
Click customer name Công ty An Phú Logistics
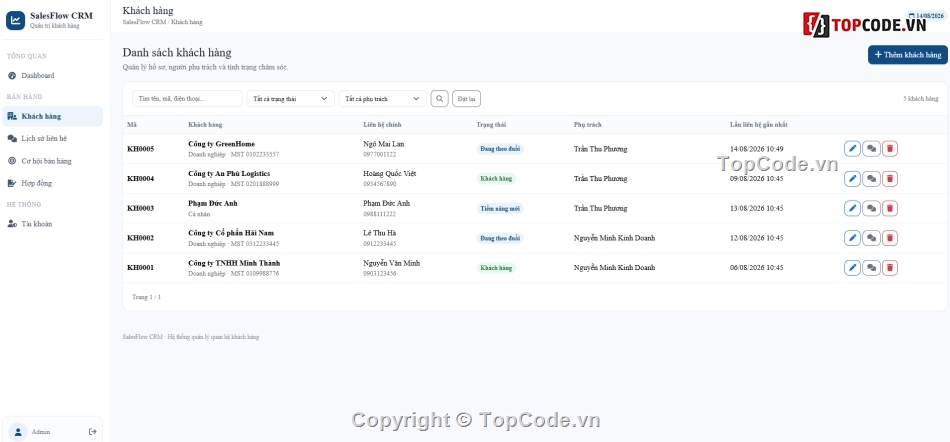pyautogui.click(x=230, y=174)
